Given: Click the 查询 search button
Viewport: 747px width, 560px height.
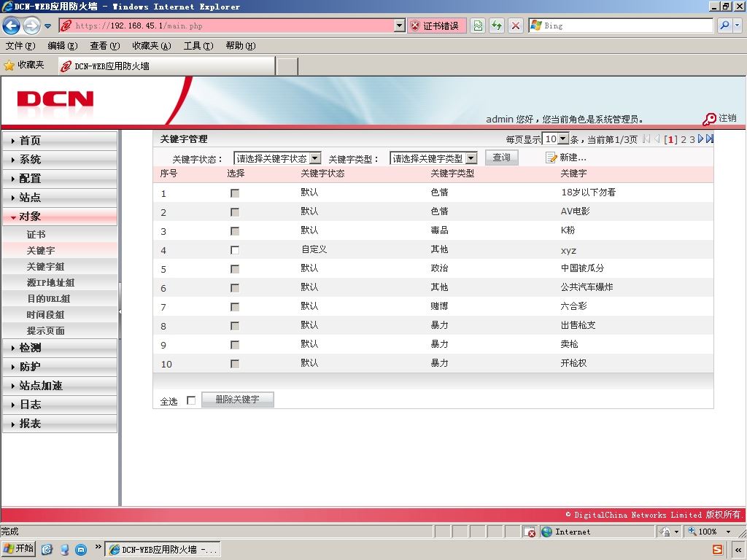Looking at the screenshot, I should click(x=502, y=157).
